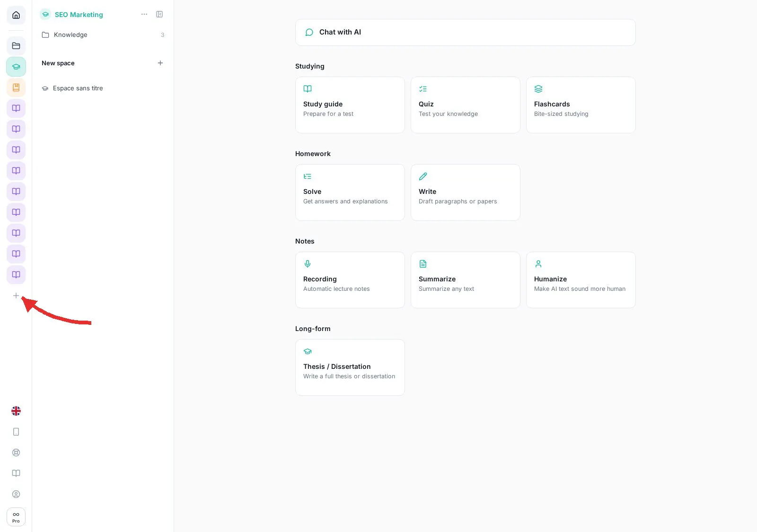Open the Thesis / Dissertation card
This screenshot has height=532, width=757.
350,367
